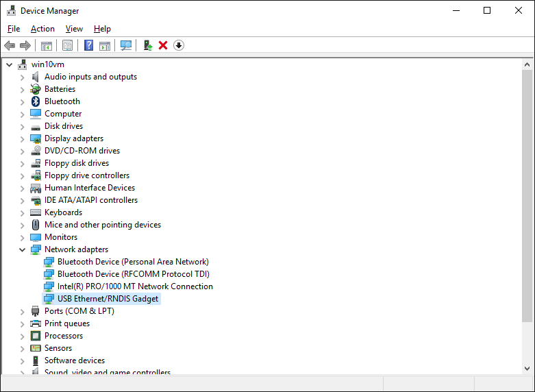Select the Sensors label

coord(58,348)
